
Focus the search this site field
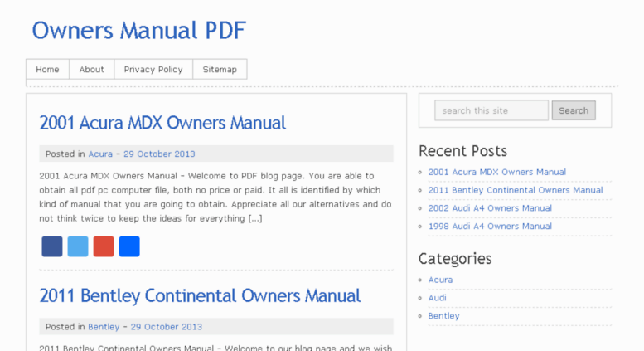[491, 110]
